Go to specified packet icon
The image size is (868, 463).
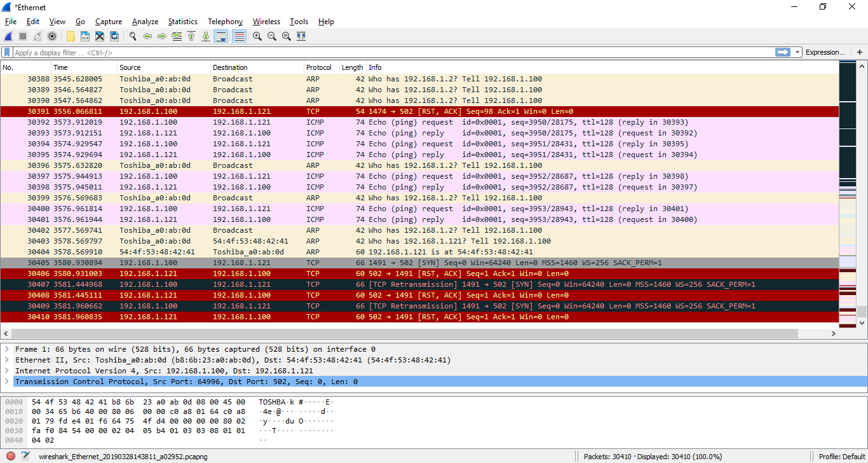pyautogui.click(x=177, y=36)
